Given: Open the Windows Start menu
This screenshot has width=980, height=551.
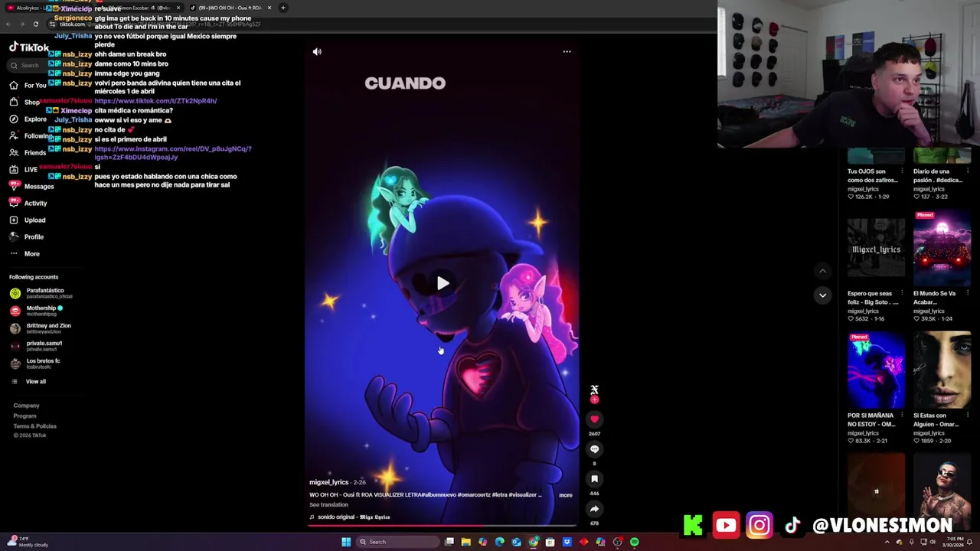Looking at the screenshot, I should (346, 542).
